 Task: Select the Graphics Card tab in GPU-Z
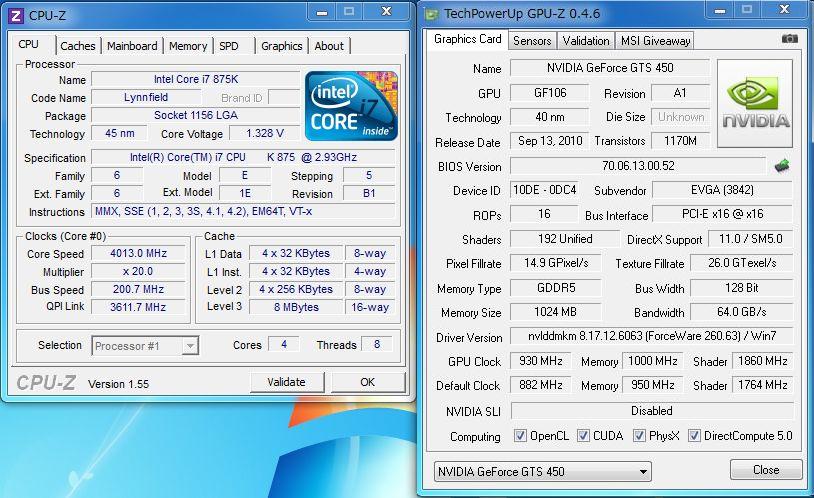click(x=467, y=39)
